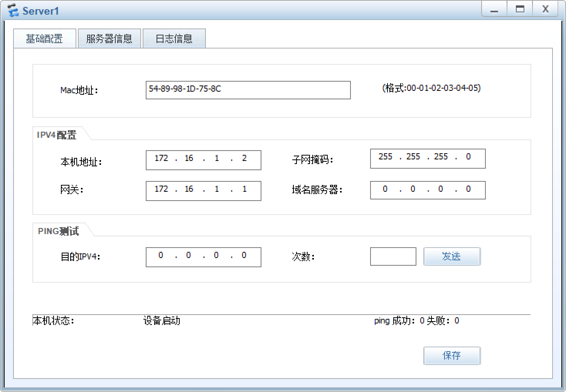Image resolution: width=566 pixels, height=392 pixels.
Task: Click the PING测试 section header label
Action: [58, 231]
